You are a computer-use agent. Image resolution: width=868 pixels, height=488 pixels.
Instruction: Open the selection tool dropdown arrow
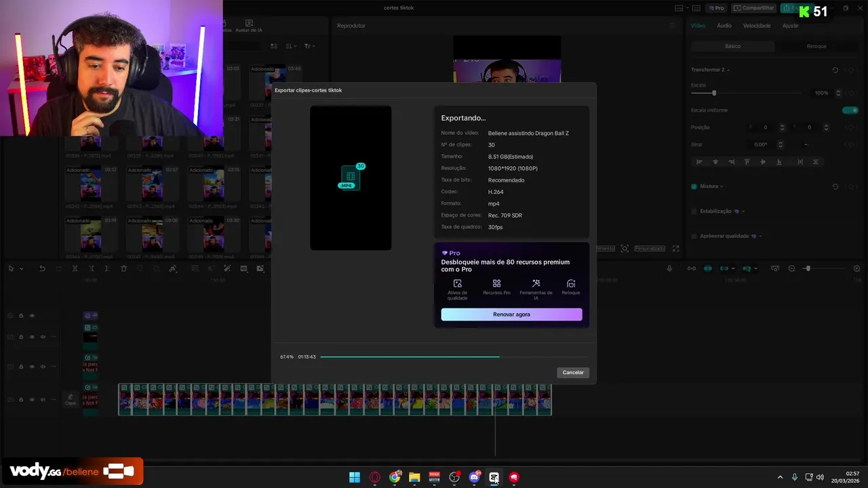click(21, 269)
